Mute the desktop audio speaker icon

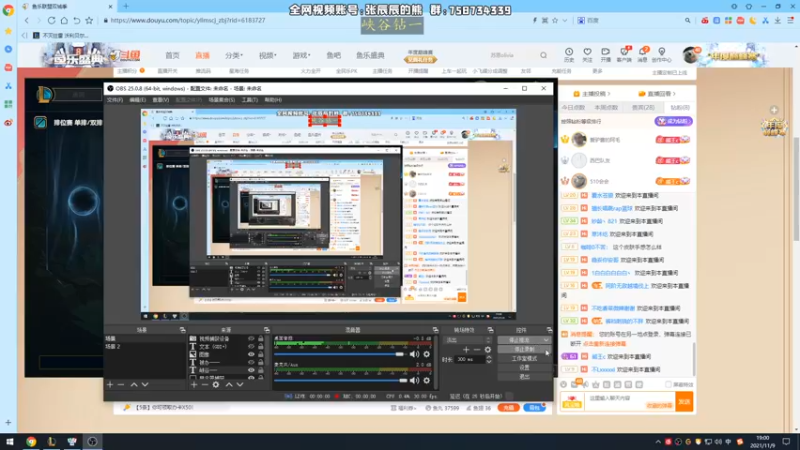point(415,354)
